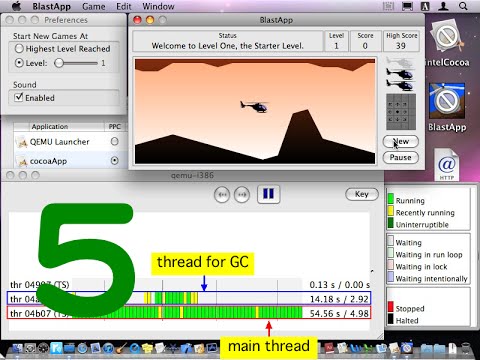Click the Stopped red legend swatch
Viewport: 480px width, 360px height.
(x=390, y=307)
